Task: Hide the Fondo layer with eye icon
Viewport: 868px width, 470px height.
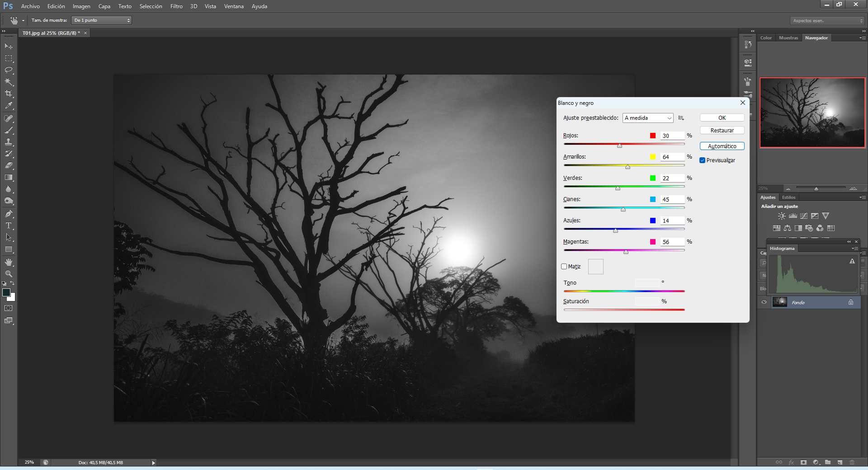Action: 764,302
